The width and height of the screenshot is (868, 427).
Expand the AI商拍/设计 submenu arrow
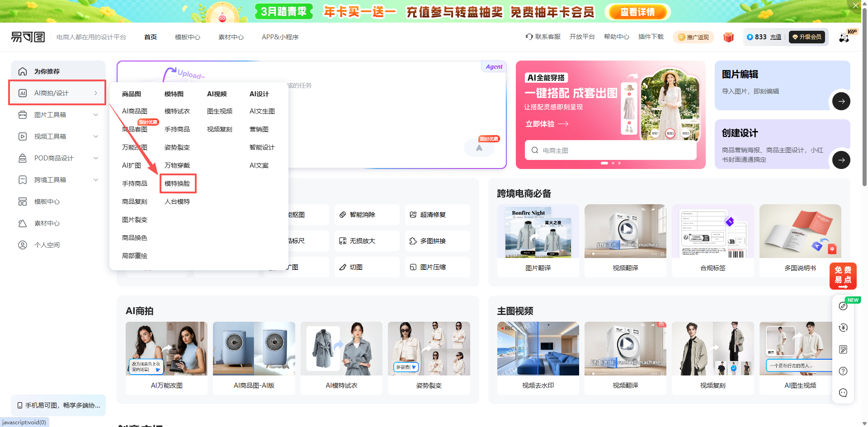coord(96,93)
